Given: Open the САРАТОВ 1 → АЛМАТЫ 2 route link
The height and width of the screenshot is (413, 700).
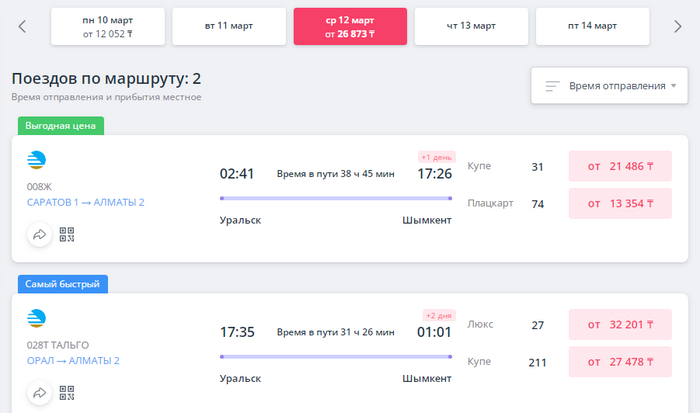Looking at the screenshot, I should click(x=86, y=202).
